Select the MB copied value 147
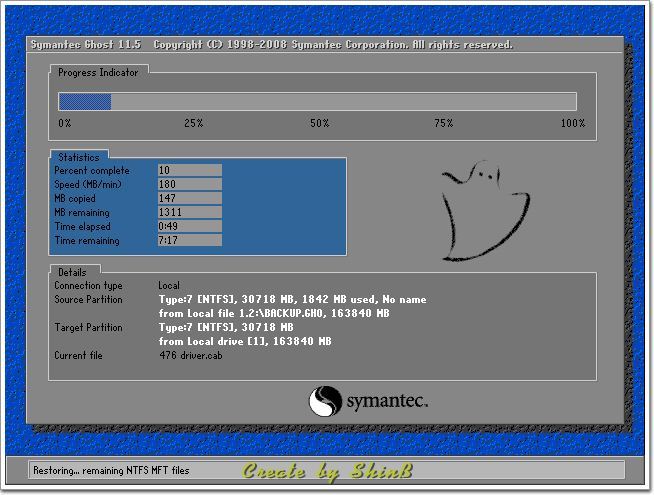Viewport: 654px width, 495px height. coord(190,198)
